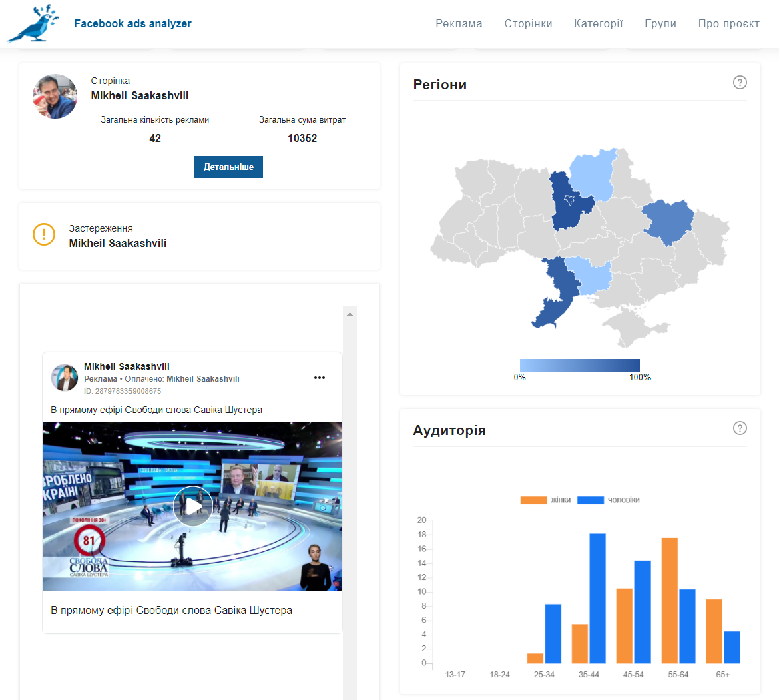
Task: Click the blue bar for 45-54
Action: coord(642,611)
